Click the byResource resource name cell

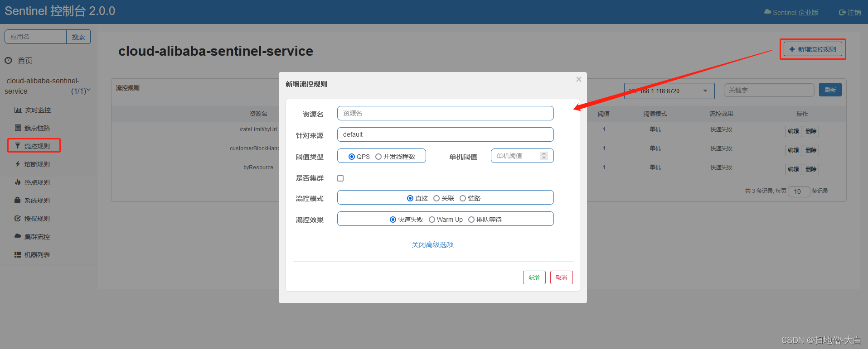[258, 167]
